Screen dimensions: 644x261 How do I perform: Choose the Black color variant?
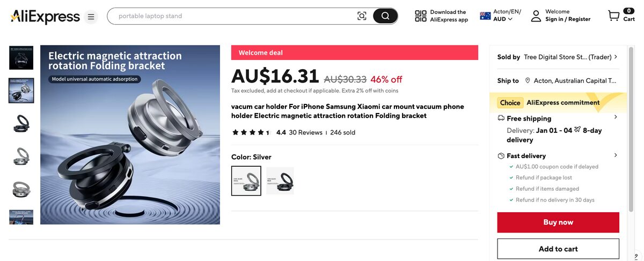point(280,181)
